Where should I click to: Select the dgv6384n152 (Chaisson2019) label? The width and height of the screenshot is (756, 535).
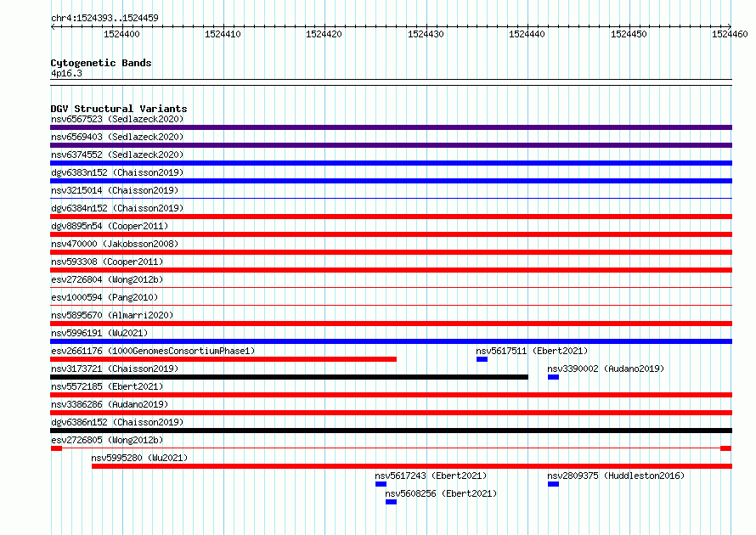117,208
